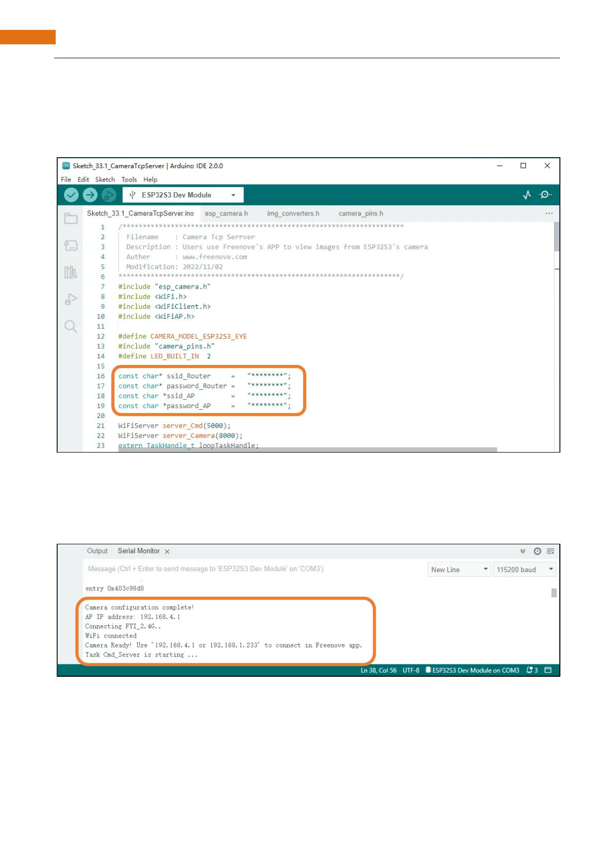Click the #include "esp_camera.h" line

pyautogui.click(x=164, y=287)
